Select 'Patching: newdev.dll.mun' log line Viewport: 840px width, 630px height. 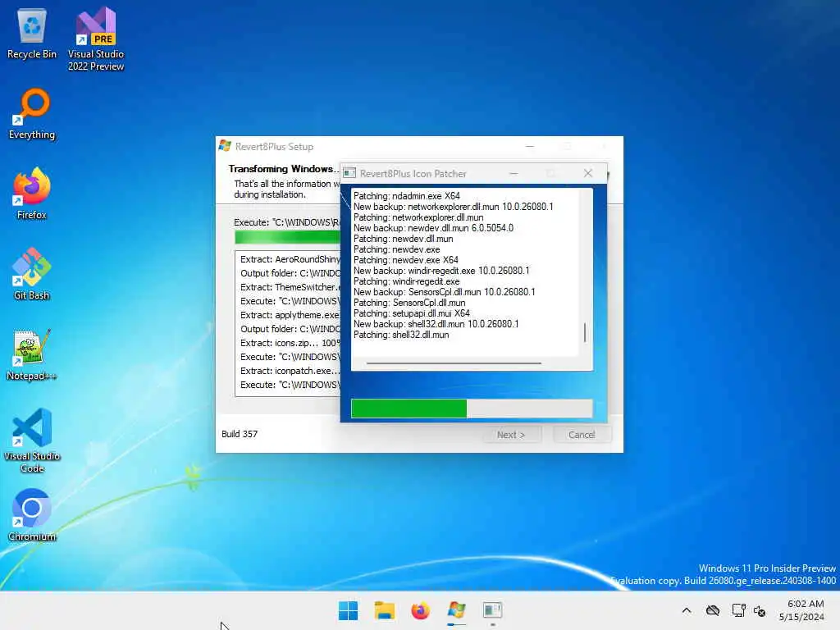(404, 239)
